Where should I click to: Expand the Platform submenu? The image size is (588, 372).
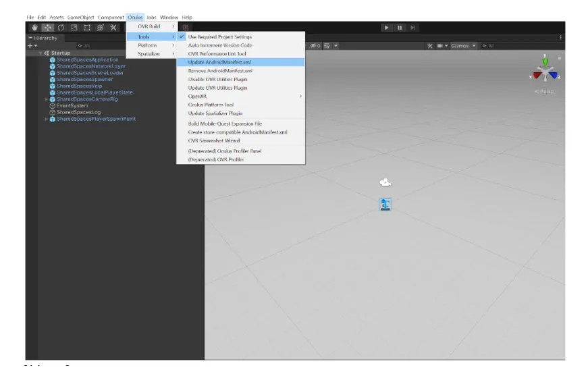point(151,45)
